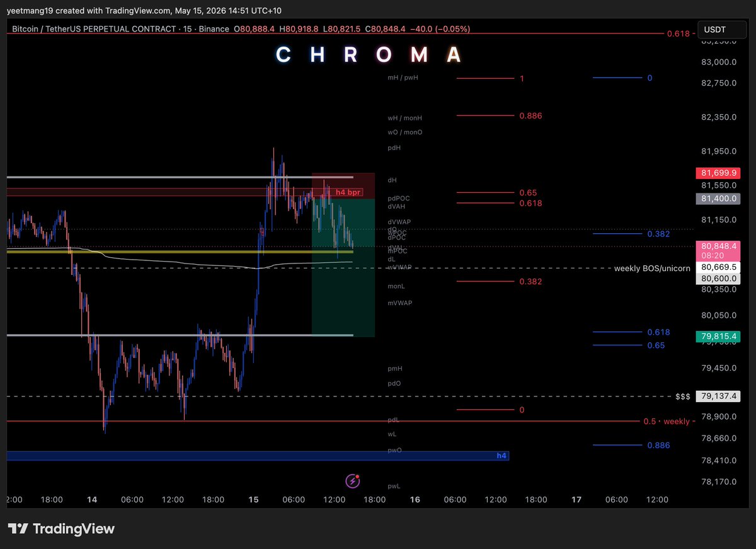Viewport: 756px width, 549px height.
Task: Click the wO / monO level label
Action: tap(405, 132)
